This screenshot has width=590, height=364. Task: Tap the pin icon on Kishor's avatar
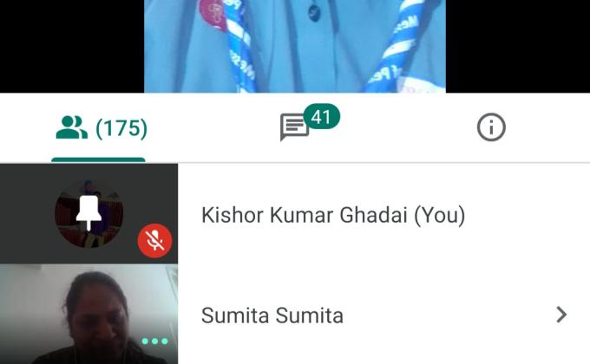(x=88, y=212)
